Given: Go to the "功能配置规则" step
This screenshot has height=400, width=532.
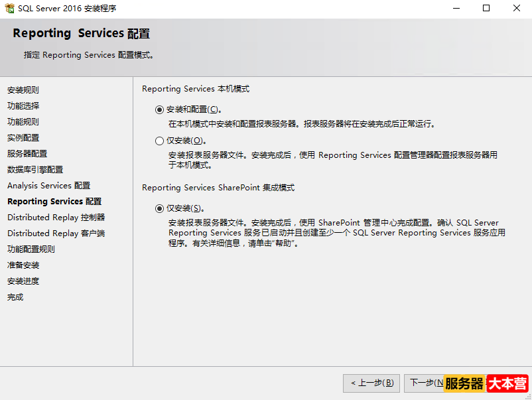Looking at the screenshot, I should (x=29, y=249).
